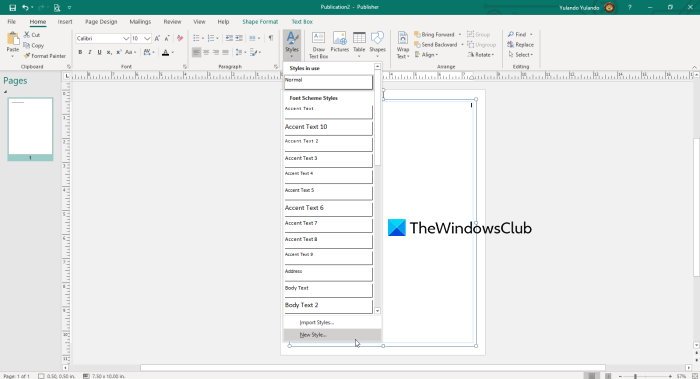This screenshot has width=700, height=379.
Task: Toggle Italic formatting
Action: (x=90, y=53)
